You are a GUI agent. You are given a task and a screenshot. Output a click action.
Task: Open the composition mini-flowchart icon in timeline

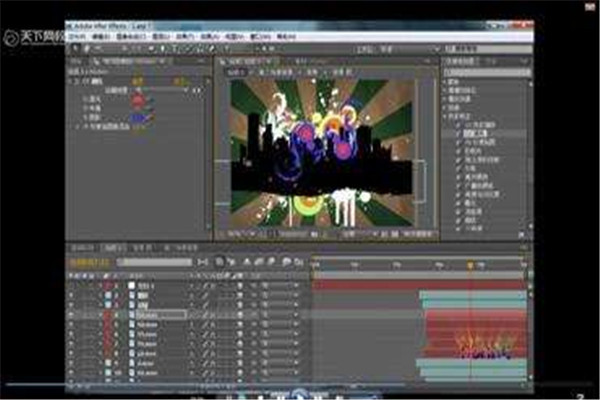tap(202, 262)
